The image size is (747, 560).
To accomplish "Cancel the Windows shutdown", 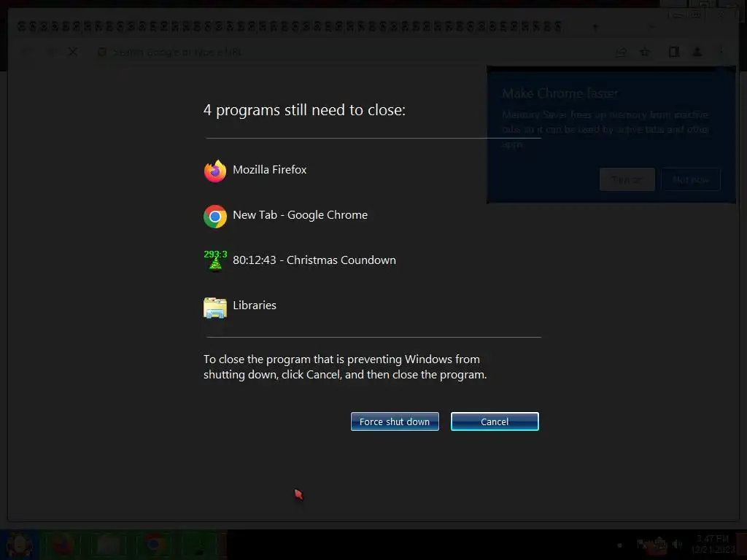I will (x=495, y=421).
